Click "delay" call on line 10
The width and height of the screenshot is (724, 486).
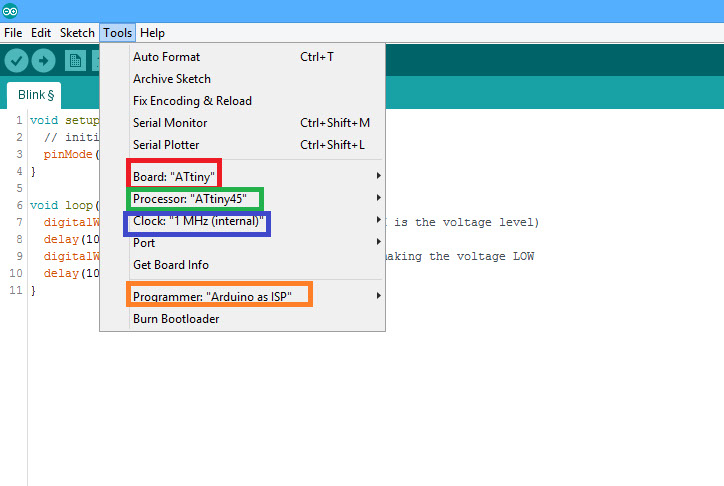pyautogui.click(x=61, y=273)
